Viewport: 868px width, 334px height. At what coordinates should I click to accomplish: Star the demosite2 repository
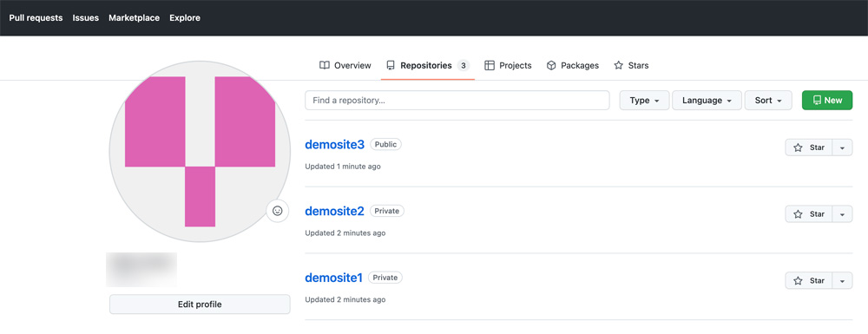pyautogui.click(x=809, y=214)
